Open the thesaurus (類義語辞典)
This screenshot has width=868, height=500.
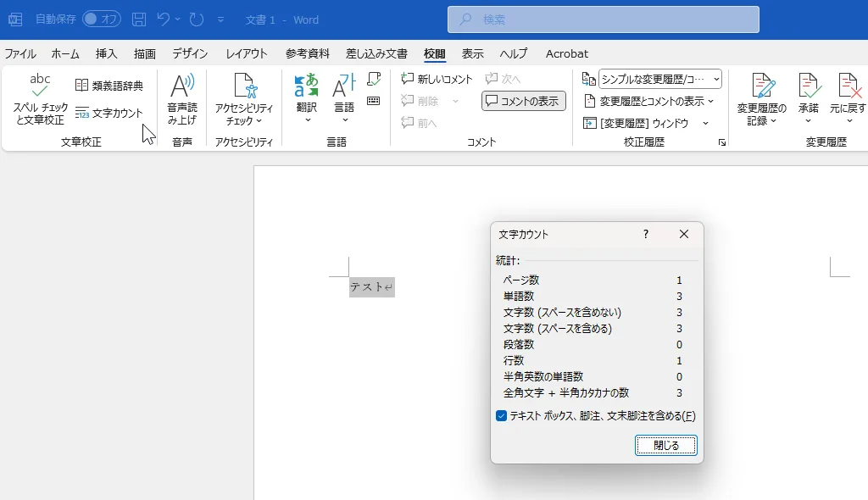(x=109, y=86)
